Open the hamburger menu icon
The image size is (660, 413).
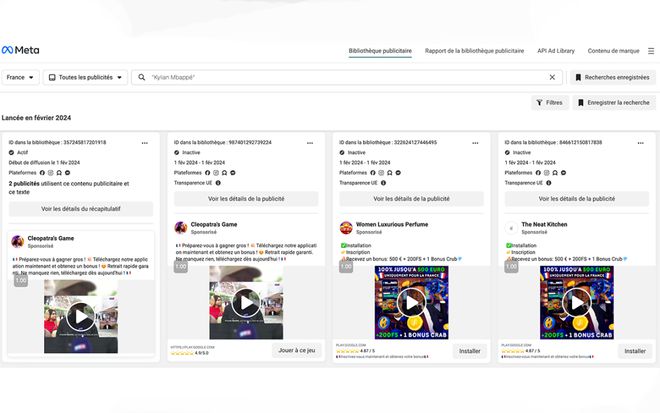651,51
